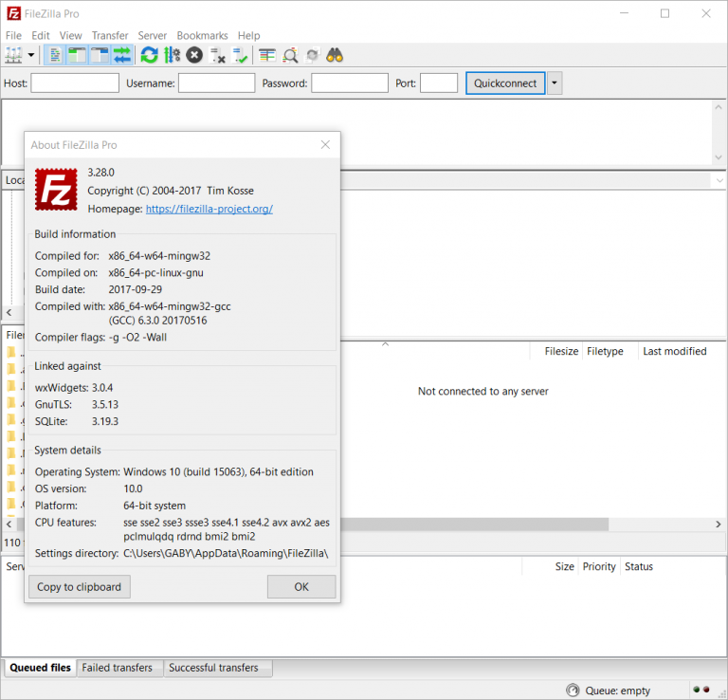Expand the Site Manager dropdown arrow
The image size is (728, 700).
coord(31,55)
